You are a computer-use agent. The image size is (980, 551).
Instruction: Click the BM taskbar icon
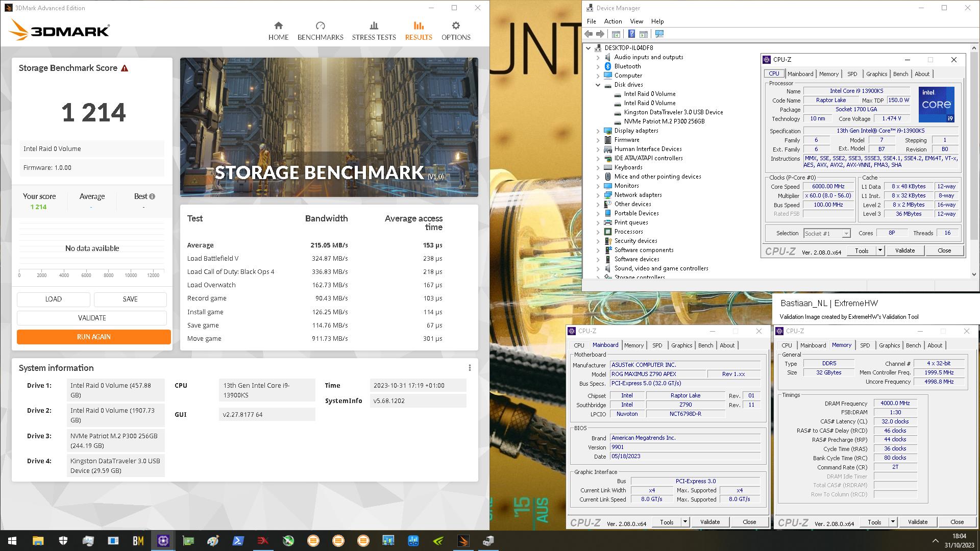138,541
